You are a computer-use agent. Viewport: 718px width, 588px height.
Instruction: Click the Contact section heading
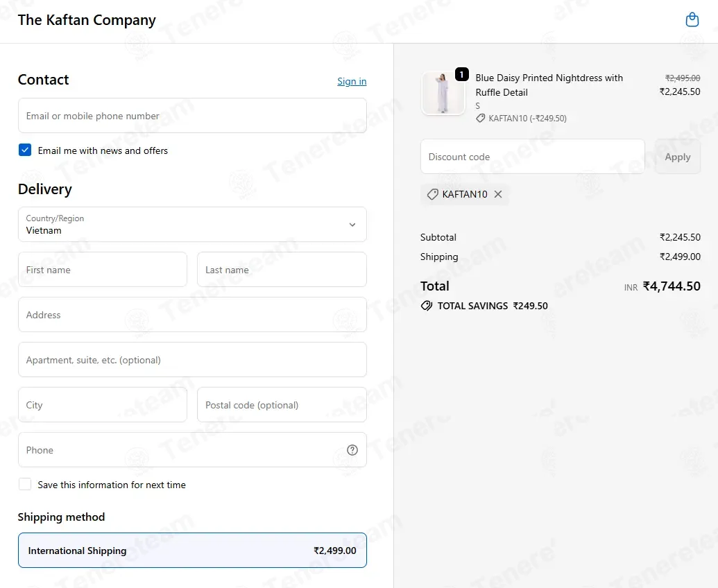click(44, 80)
